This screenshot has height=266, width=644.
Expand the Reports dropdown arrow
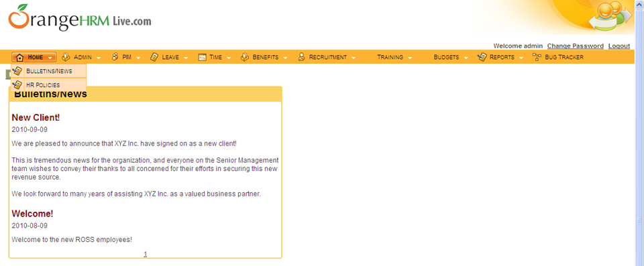(x=521, y=58)
